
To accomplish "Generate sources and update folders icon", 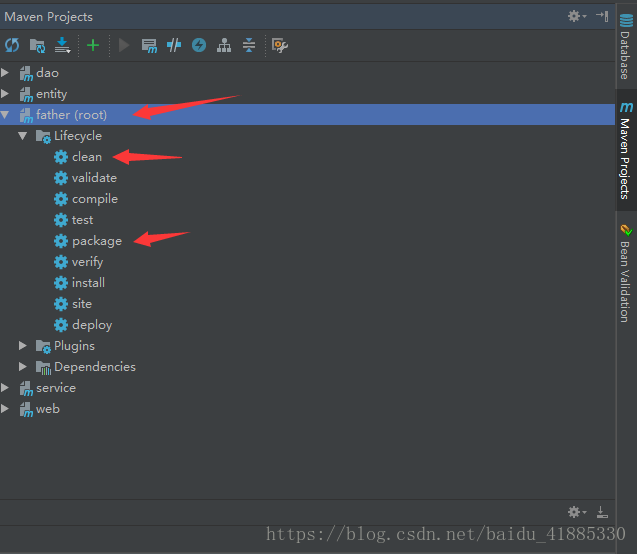I will click(37, 45).
